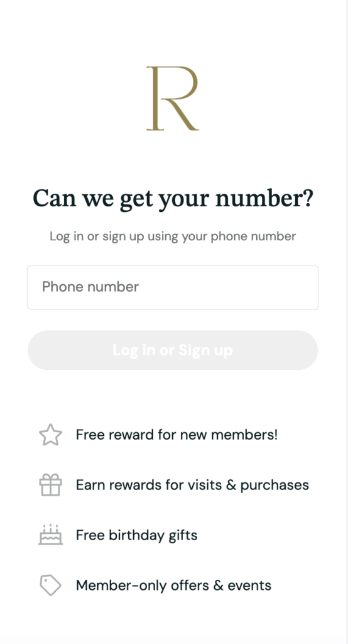The height and width of the screenshot is (644, 348).
Task: Focus the Phone number input field
Action: pos(173,287)
